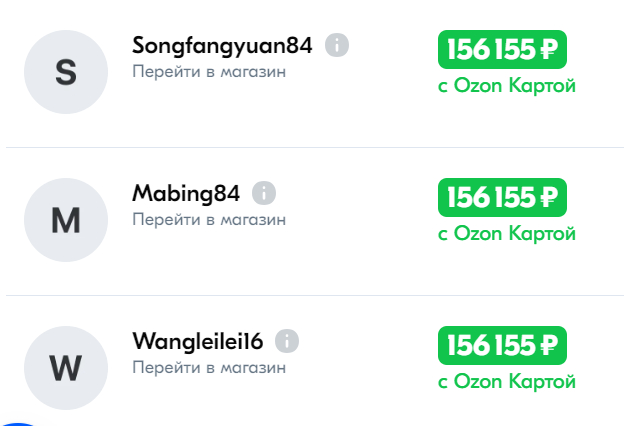Select the M seller avatar circle
The height and width of the screenshot is (426, 624).
pyautogui.click(x=65, y=220)
